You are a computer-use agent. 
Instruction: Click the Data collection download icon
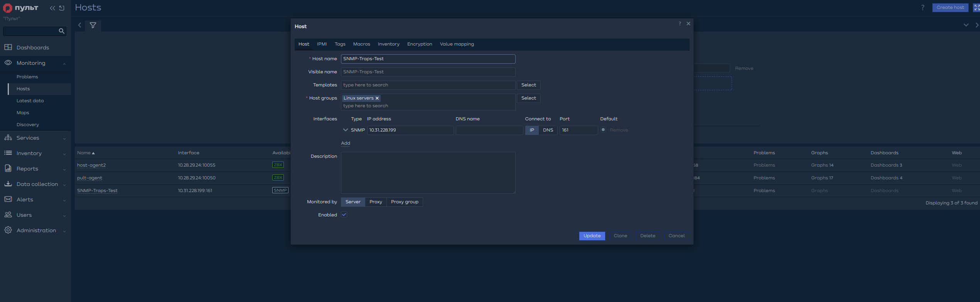click(x=8, y=184)
